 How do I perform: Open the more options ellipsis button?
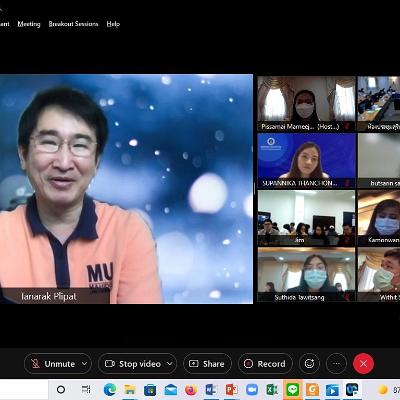[337, 364]
